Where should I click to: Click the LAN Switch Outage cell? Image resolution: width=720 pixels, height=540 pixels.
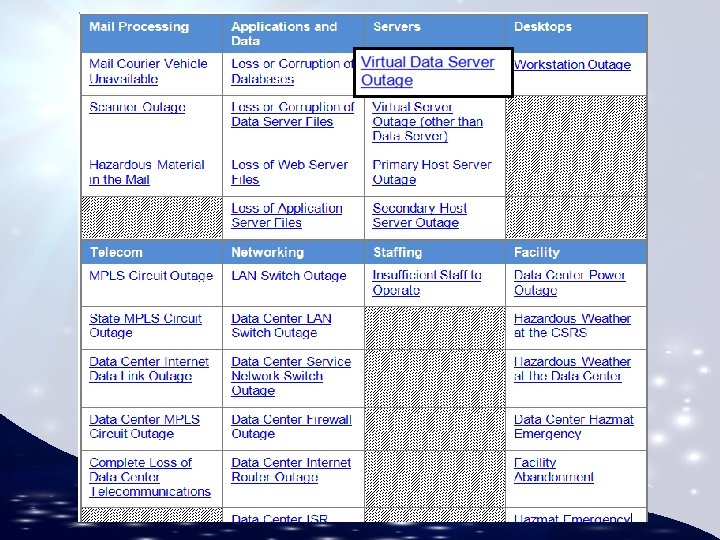click(x=293, y=285)
